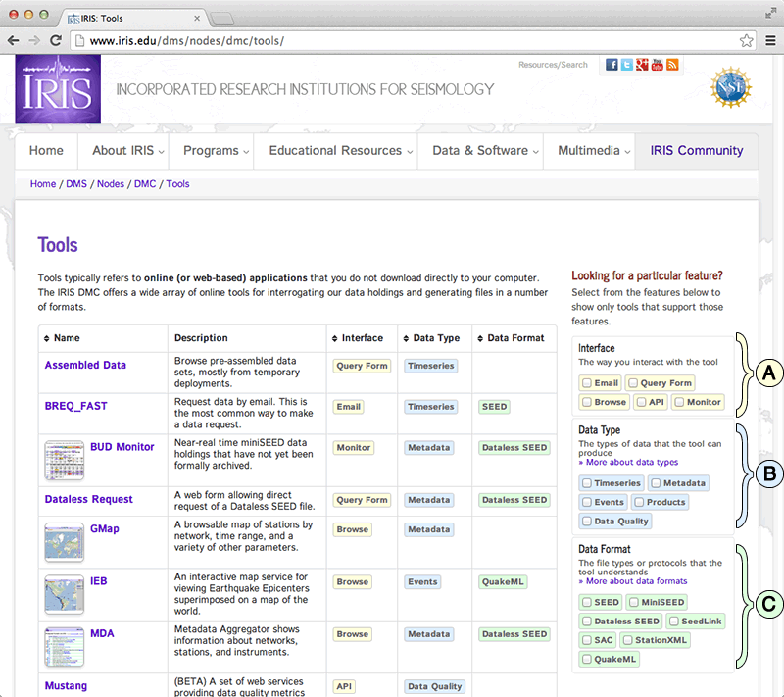The image size is (784, 697).
Task: Click the browser forward arrow
Action: 34,40
